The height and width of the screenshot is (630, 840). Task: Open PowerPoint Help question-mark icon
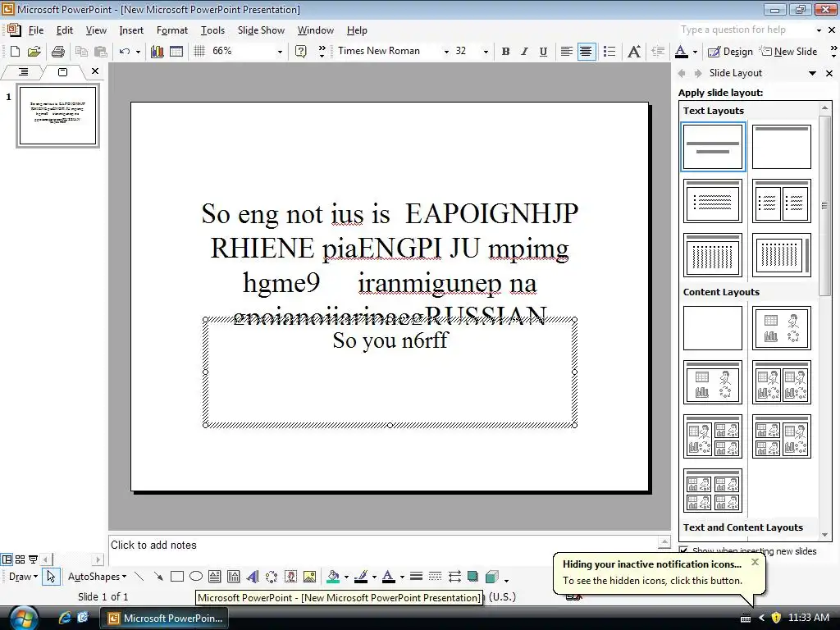pos(301,52)
